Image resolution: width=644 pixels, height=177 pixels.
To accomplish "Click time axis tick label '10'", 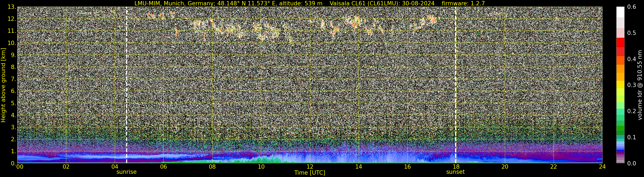I will click(261, 167).
